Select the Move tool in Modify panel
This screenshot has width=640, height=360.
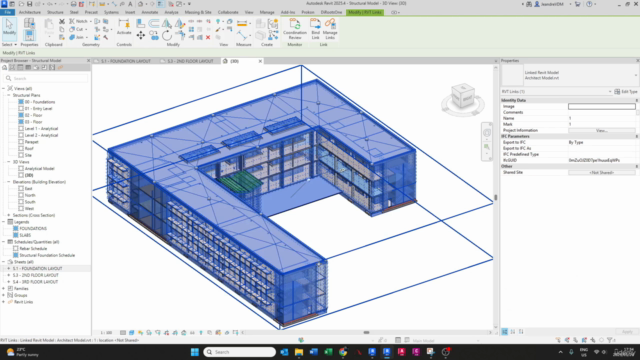(140, 36)
